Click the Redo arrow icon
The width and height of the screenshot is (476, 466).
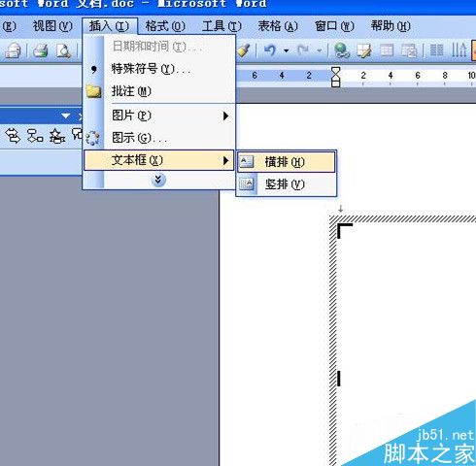point(303,50)
